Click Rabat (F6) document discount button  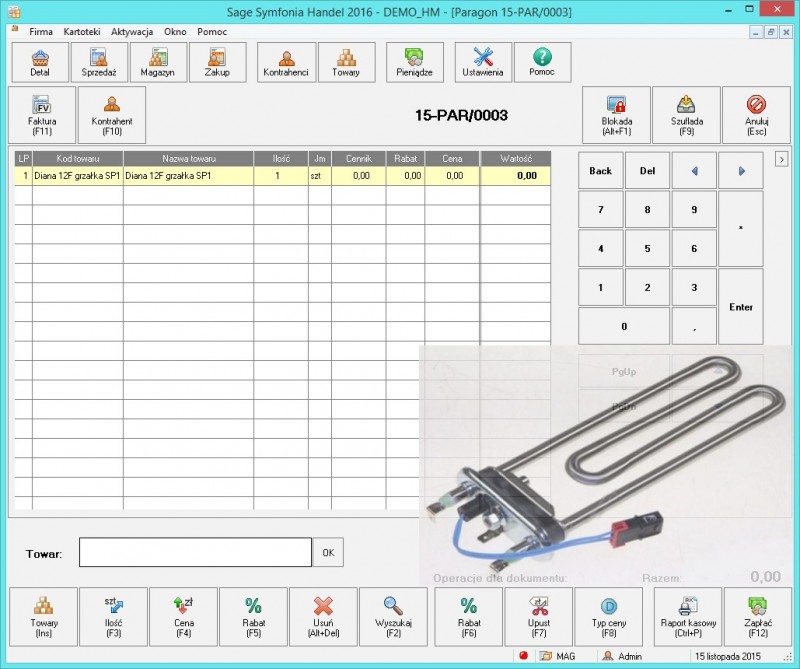pyautogui.click(x=468, y=616)
